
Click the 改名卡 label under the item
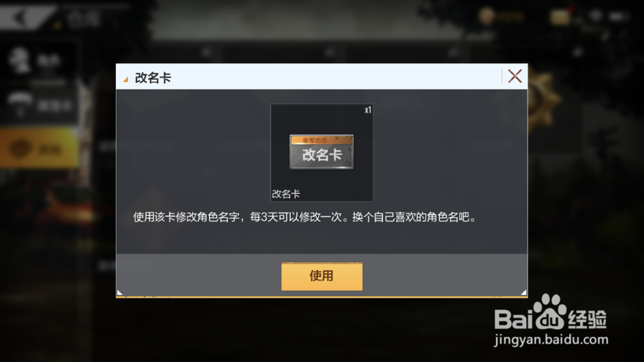[x=286, y=194]
